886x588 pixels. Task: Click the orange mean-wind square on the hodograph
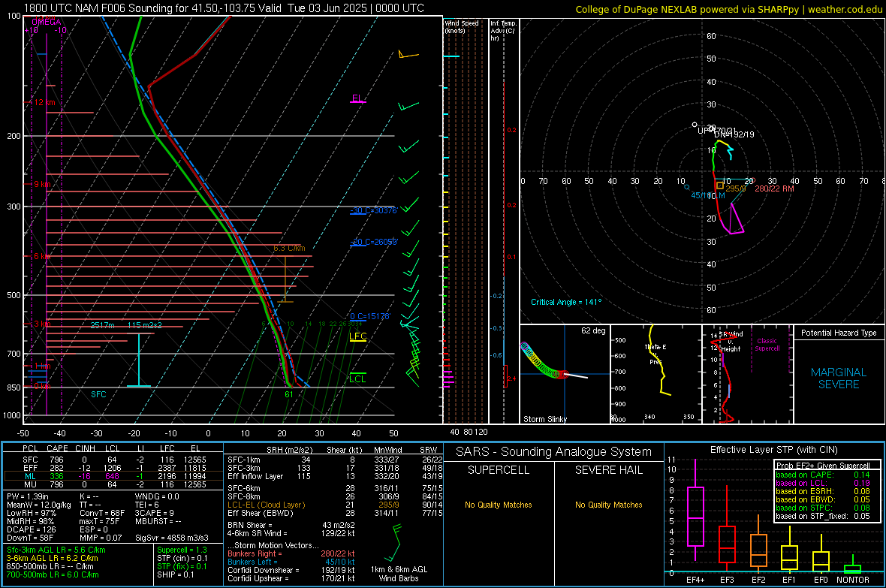tap(720, 185)
